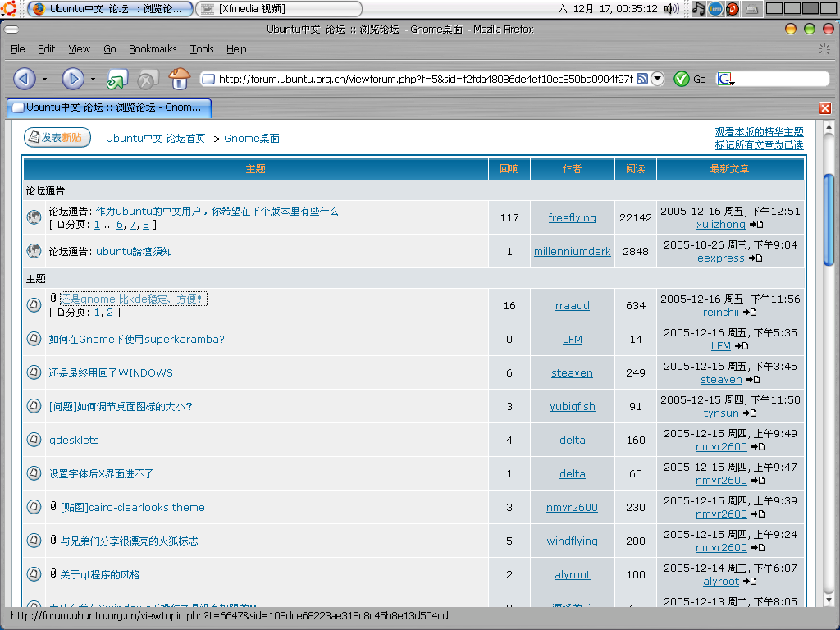The image size is (840, 630).
Task: Click the panel clock showing 00:35:12
Action: pyautogui.click(x=608, y=8)
